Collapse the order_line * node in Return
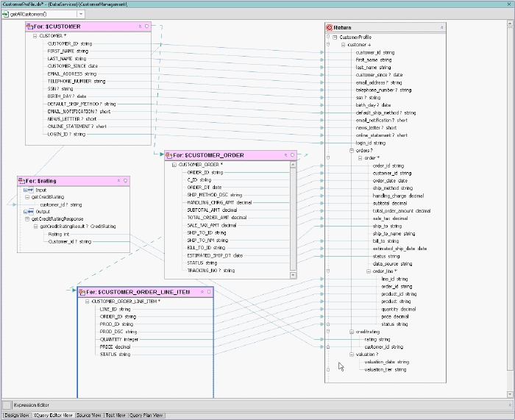This screenshot has height=420, width=515. point(369,271)
